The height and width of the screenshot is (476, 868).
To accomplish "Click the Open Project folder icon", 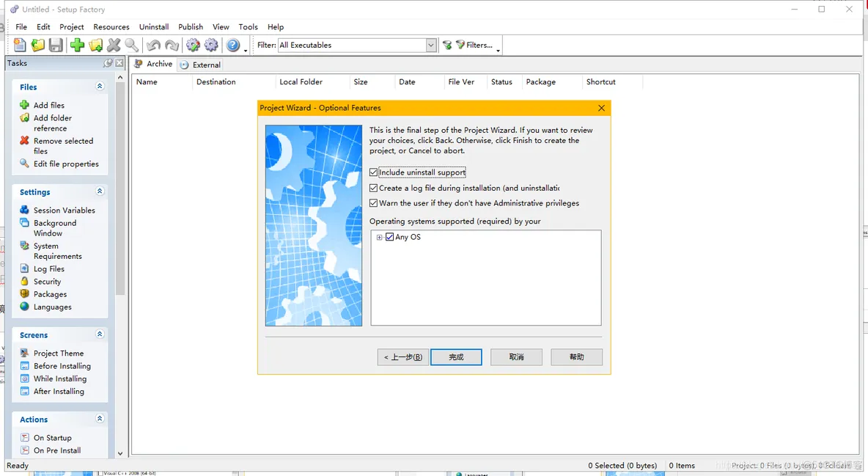I will (x=37, y=45).
